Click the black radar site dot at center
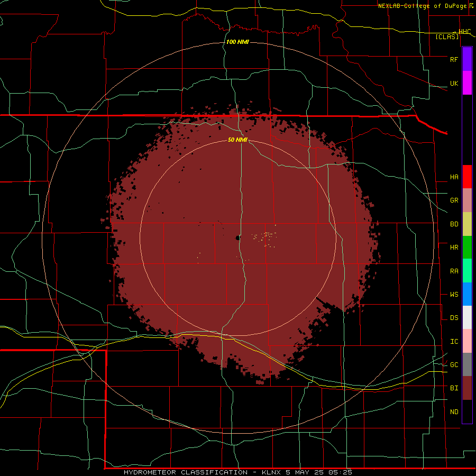 tap(237, 238)
